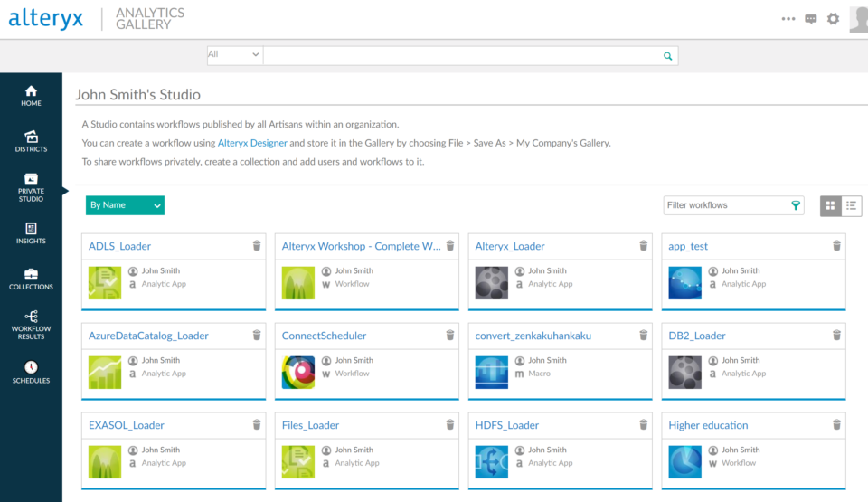Open the ConnectScheduler title link

pos(324,336)
